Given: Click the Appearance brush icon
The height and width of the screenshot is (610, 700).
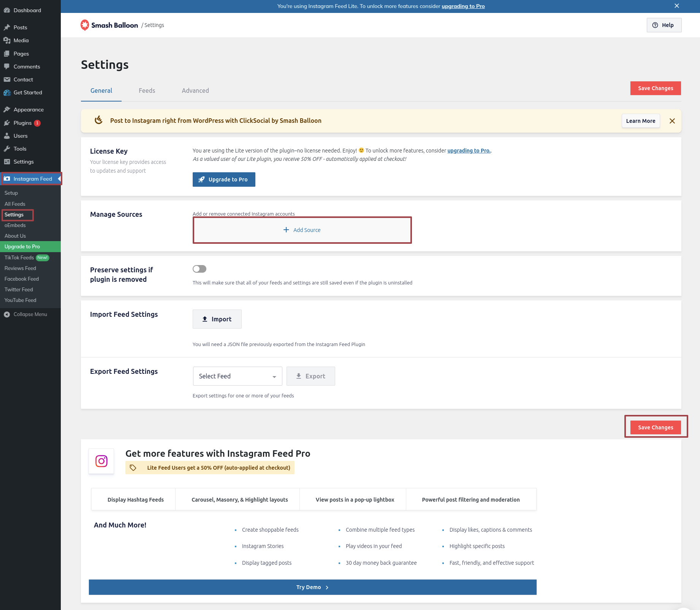Looking at the screenshot, I should coord(7,110).
